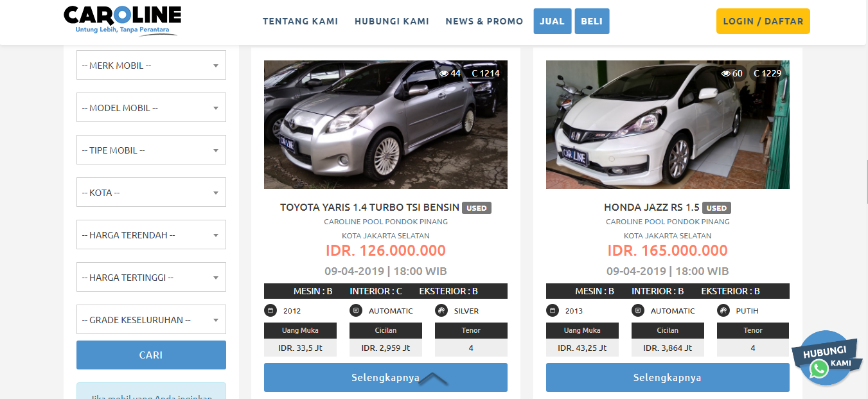Expand the MODEL MOBIL dropdown

pyautogui.click(x=151, y=107)
